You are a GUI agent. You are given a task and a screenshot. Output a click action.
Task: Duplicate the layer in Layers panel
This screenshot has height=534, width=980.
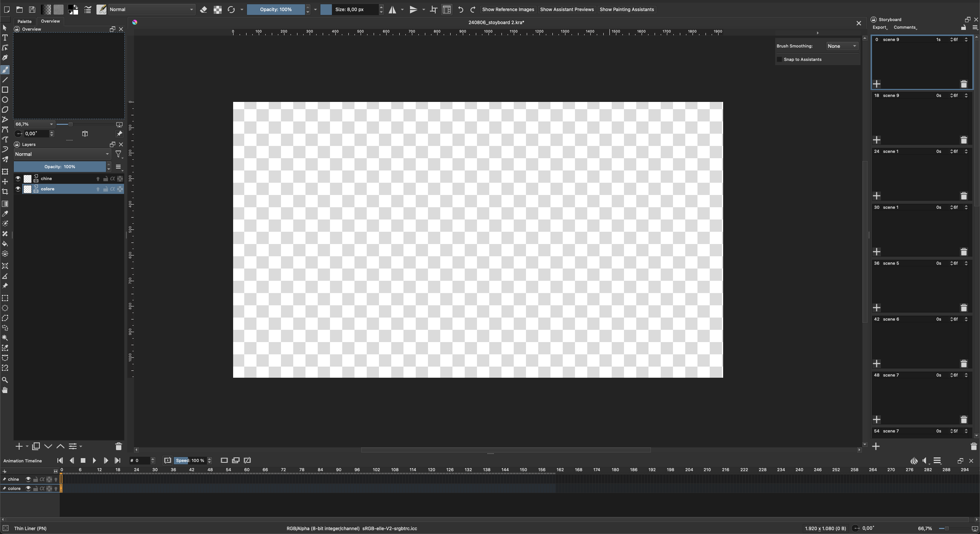click(x=36, y=446)
